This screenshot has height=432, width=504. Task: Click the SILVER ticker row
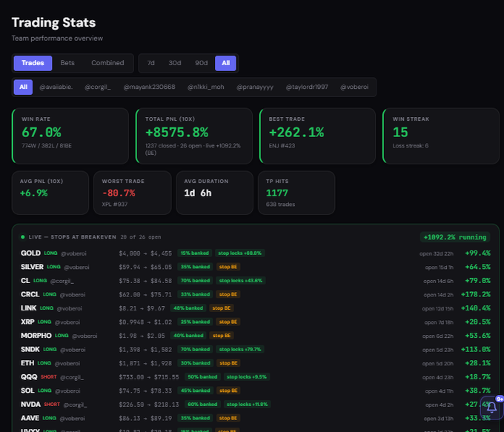click(256, 267)
